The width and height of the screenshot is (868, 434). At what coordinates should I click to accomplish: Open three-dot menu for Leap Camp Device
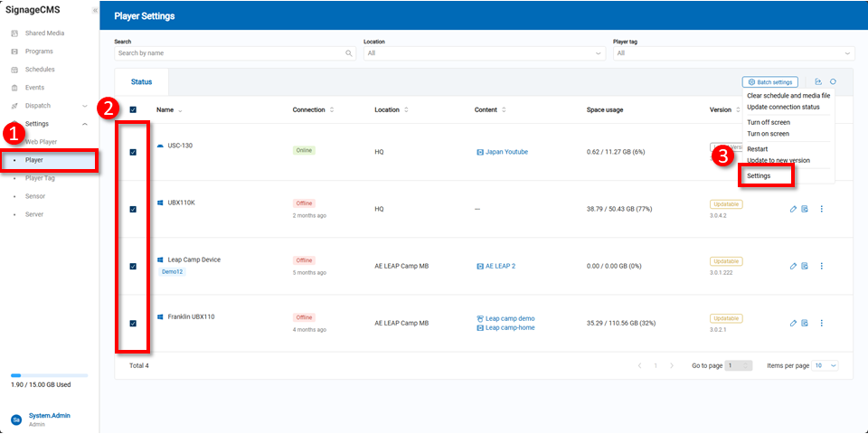tap(821, 266)
